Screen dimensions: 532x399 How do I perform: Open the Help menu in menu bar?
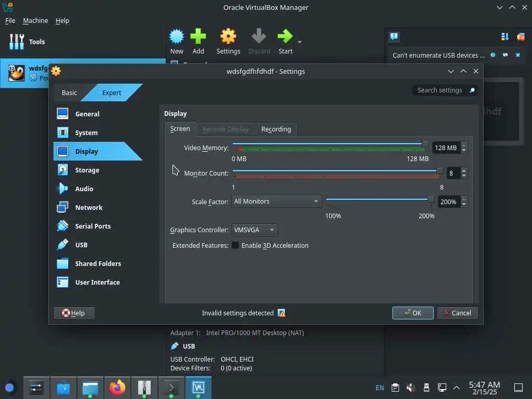(62, 20)
